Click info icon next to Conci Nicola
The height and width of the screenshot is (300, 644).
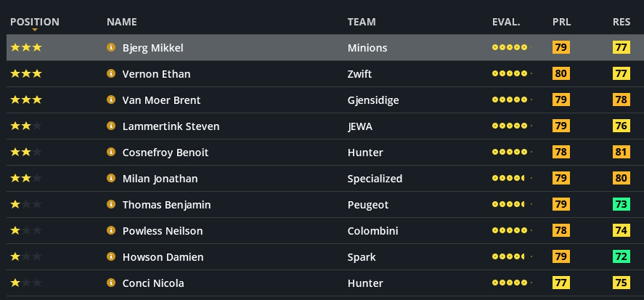point(111,283)
